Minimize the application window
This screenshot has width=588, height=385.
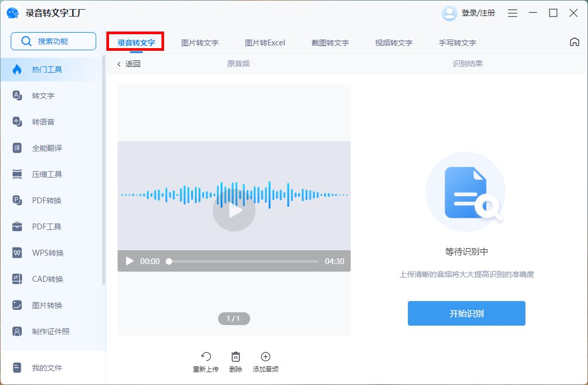tap(533, 13)
